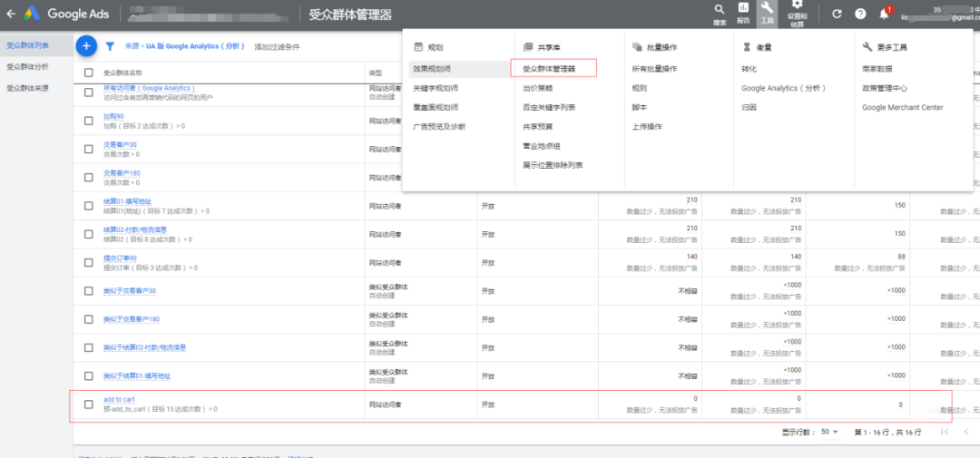Image resolution: width=980 pixels, height=458 pixels.
Task: Click the 批量操作 stacked-copy icon
Action: 637,47
